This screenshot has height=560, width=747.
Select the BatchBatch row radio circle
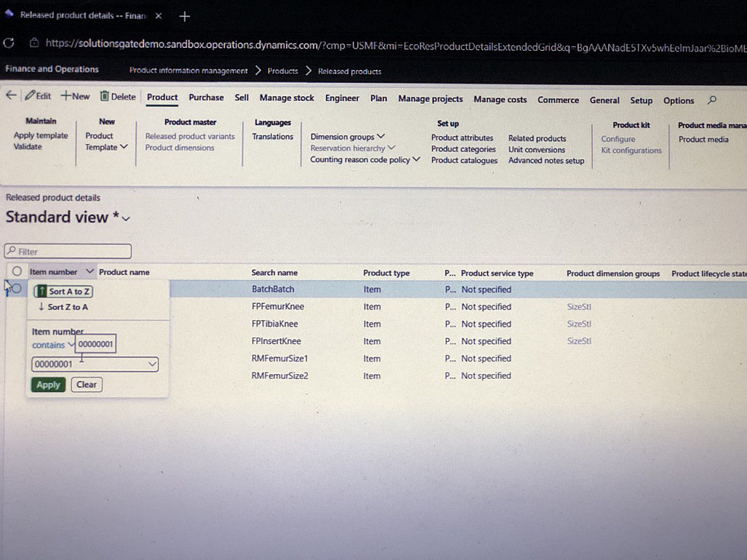pyautogui.click(x=16, y=288)
